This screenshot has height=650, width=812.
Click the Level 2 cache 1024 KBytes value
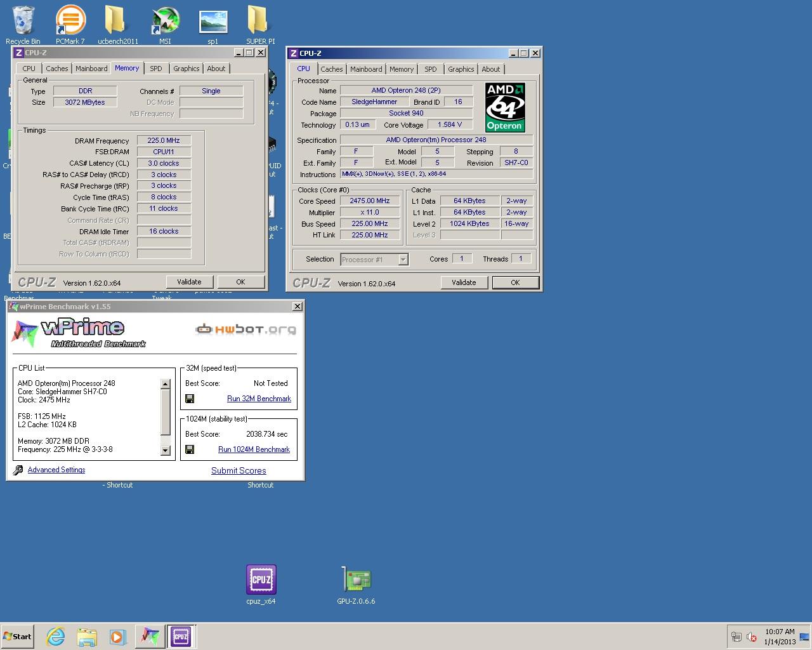pyautogui.click(x=469, y=223)
